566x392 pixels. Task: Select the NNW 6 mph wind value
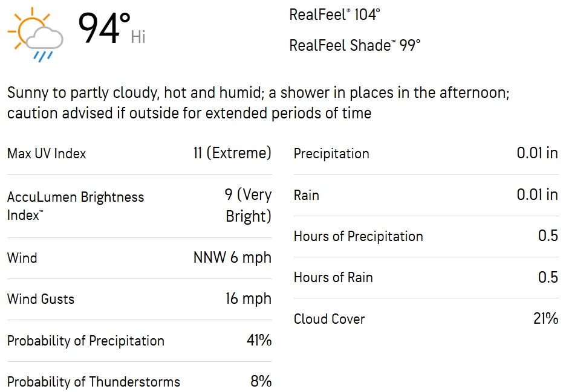click(x=232, y=257)
